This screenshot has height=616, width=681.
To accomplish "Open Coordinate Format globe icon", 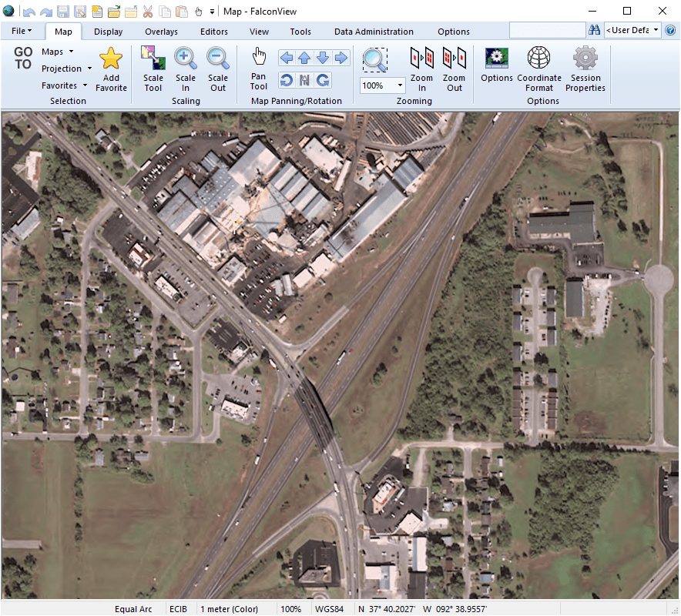I will click(x=539, y=69).
